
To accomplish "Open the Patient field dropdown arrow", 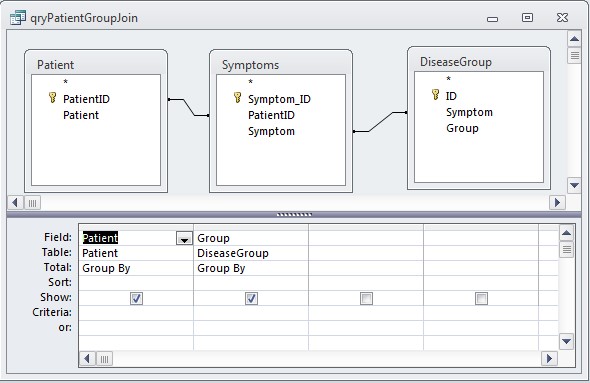I will (x=184, y=239).
